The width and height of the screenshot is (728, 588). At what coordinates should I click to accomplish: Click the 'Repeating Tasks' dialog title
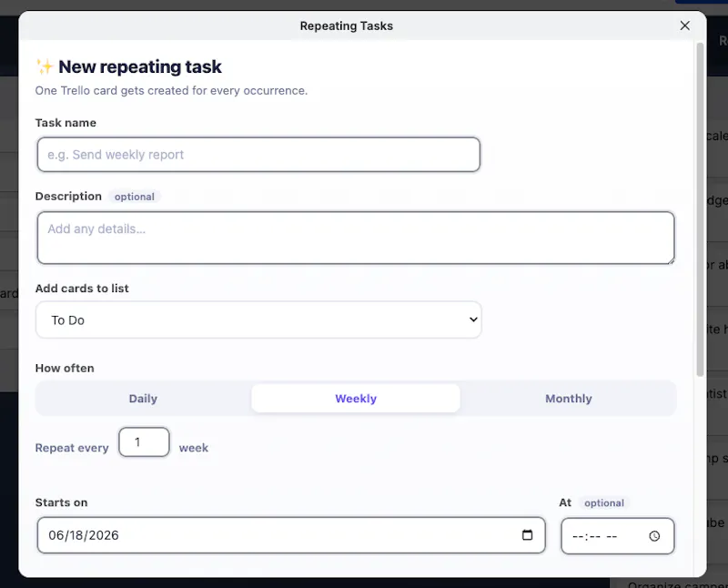[x=347, y=26]
